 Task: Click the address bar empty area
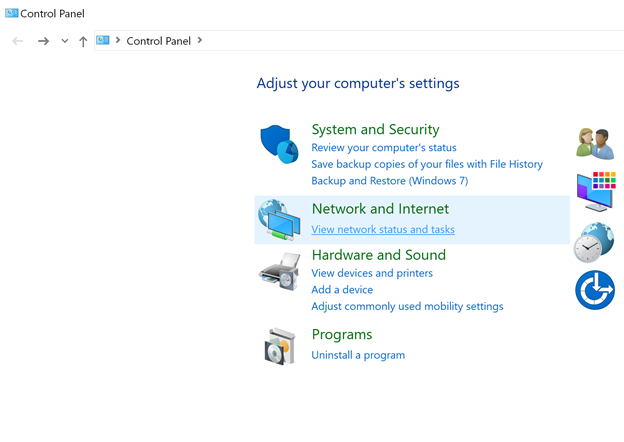pyautogui.click(x=414, y=41)
